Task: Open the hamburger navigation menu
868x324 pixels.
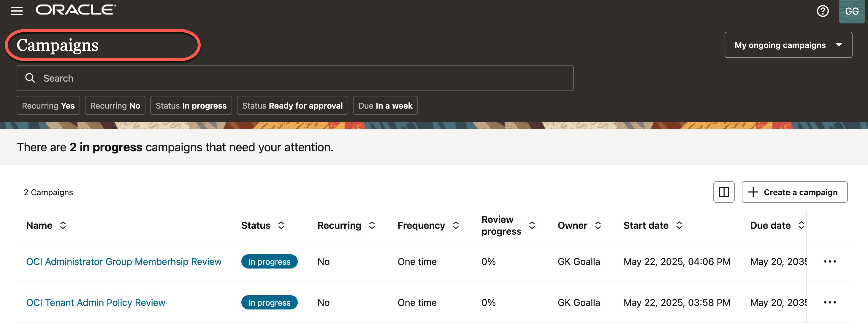Action: click(x=17, y=11)
